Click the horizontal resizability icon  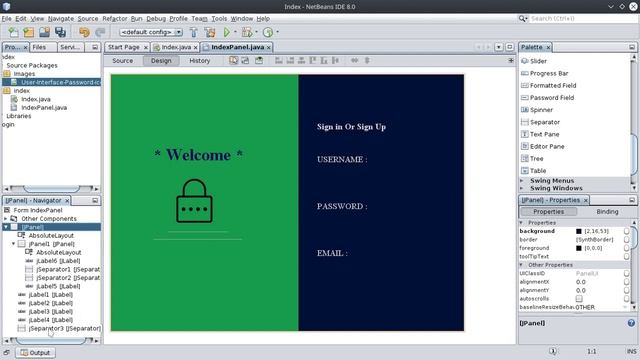(354, 60)
